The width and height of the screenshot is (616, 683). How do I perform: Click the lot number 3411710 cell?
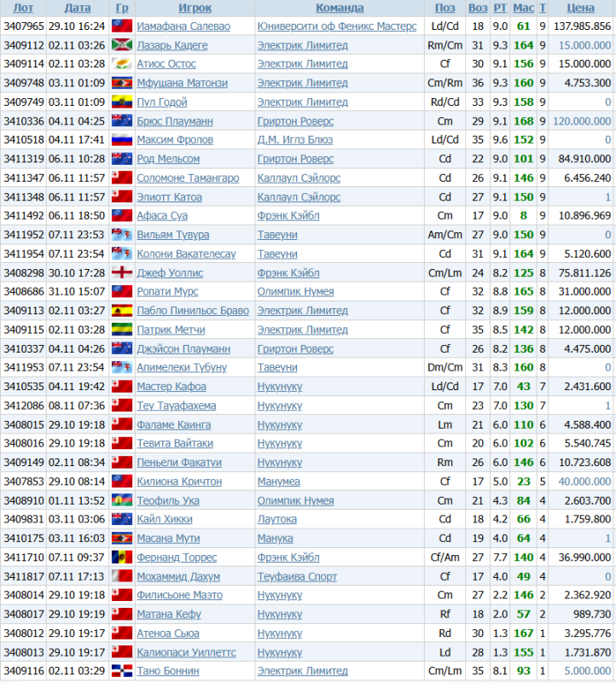[x=23, y=557]
